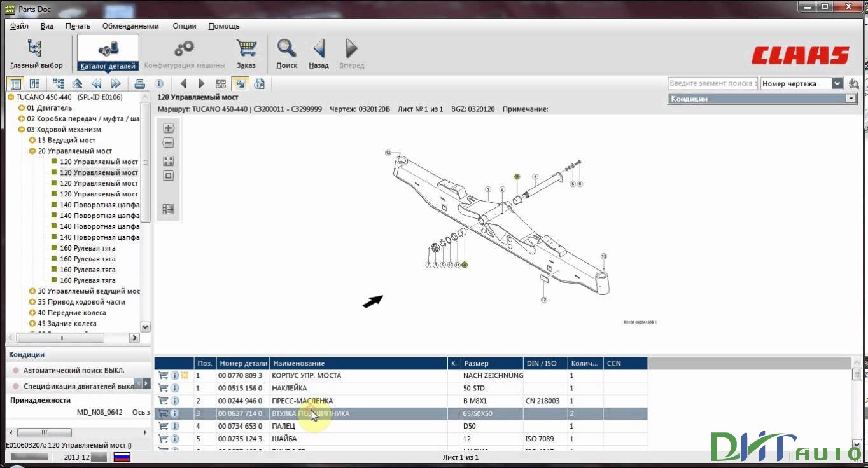Open Поиск magnifier search
This screenshot has width=868, height=468.
point(287,53)
